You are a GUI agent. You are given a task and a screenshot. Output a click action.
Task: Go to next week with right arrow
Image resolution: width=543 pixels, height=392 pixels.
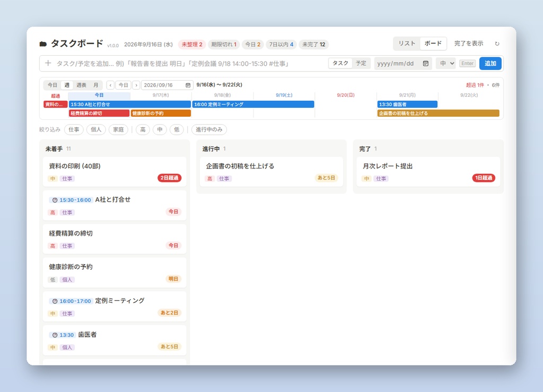coord(136,85)
